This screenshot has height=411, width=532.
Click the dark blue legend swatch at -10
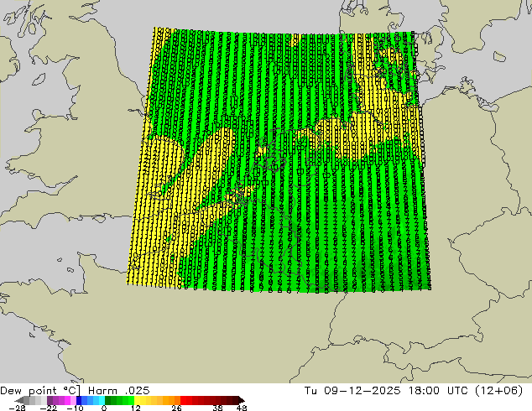(x=79, y=400)
